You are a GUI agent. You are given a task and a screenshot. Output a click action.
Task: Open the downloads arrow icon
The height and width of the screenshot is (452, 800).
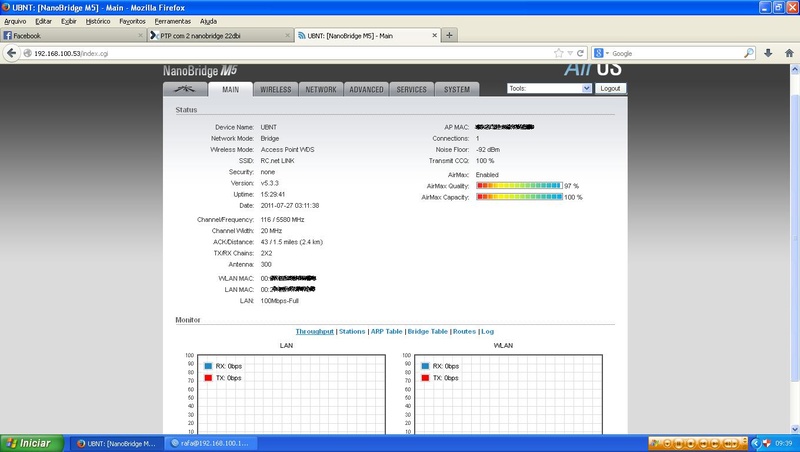click(x=768, y=53)
